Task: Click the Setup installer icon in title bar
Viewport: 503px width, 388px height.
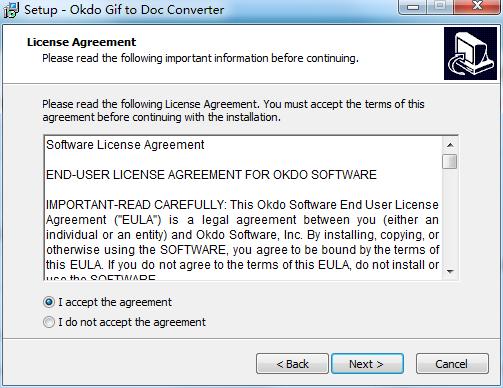Action: coord(10,10)
